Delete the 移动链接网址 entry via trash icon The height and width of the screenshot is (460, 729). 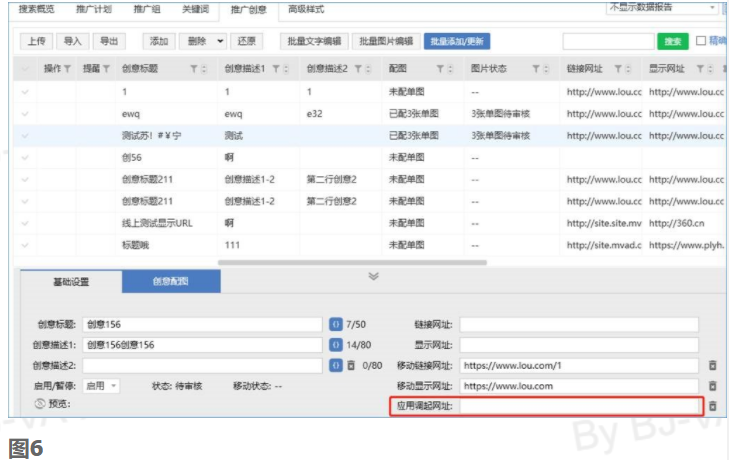[712, 366]
